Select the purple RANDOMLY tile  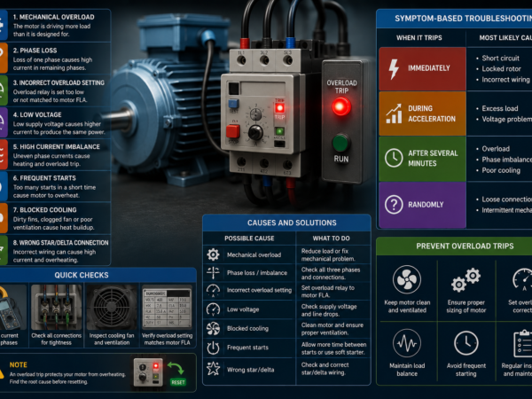(x=422, y=205)
